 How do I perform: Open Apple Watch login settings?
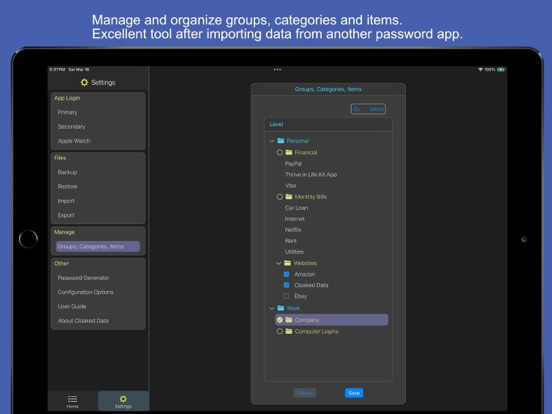point(74,141)
